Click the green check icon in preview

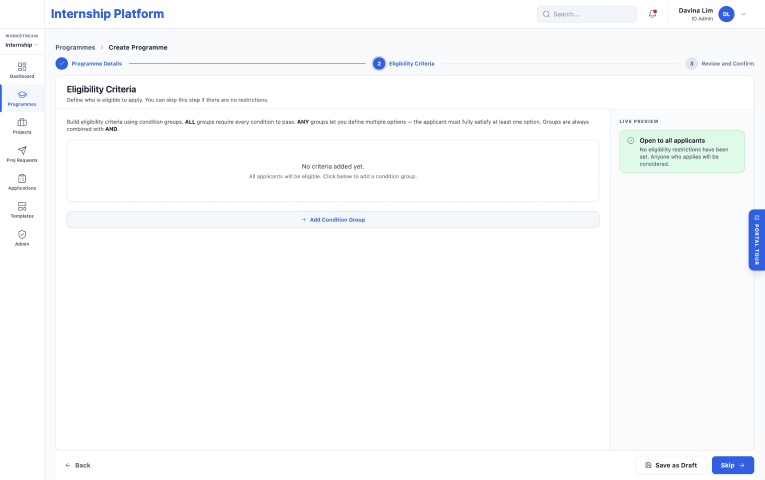point(630,140)
